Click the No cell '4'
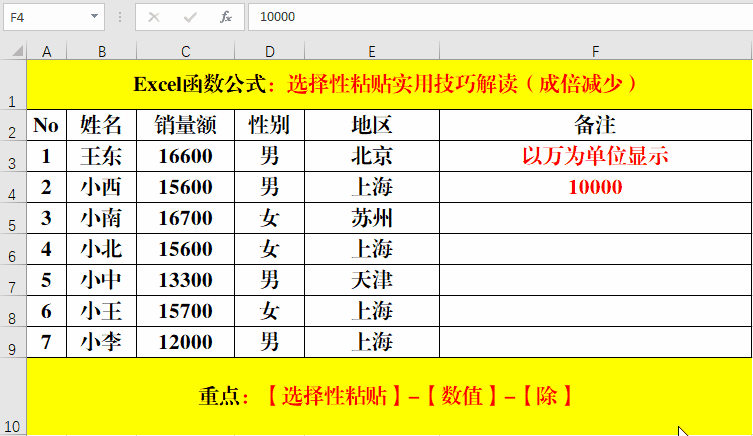 [x=47, y=249]
